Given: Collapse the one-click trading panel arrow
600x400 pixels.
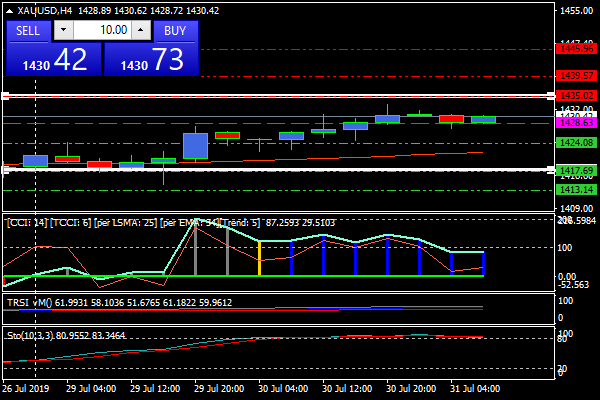Looking at the screenshot, I should pyautogui.click(x=8, y=10).
